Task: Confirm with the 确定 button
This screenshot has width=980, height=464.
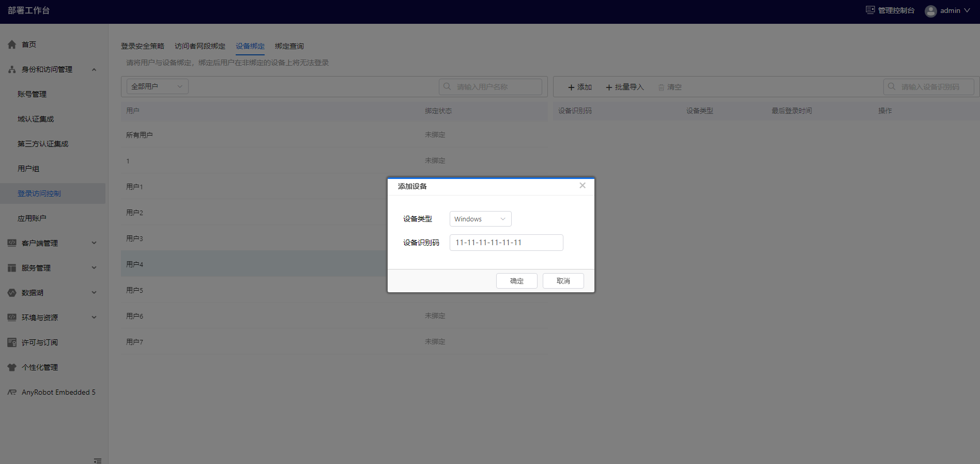Action: [x=517, y=281]
